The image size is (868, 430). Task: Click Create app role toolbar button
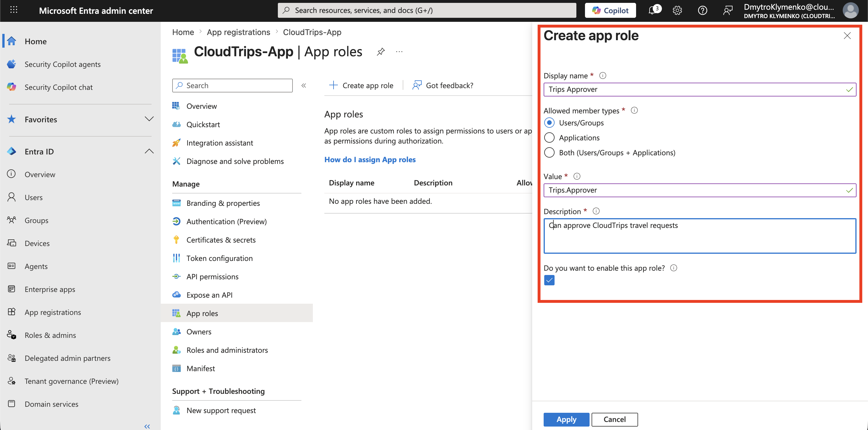point(361,86)
